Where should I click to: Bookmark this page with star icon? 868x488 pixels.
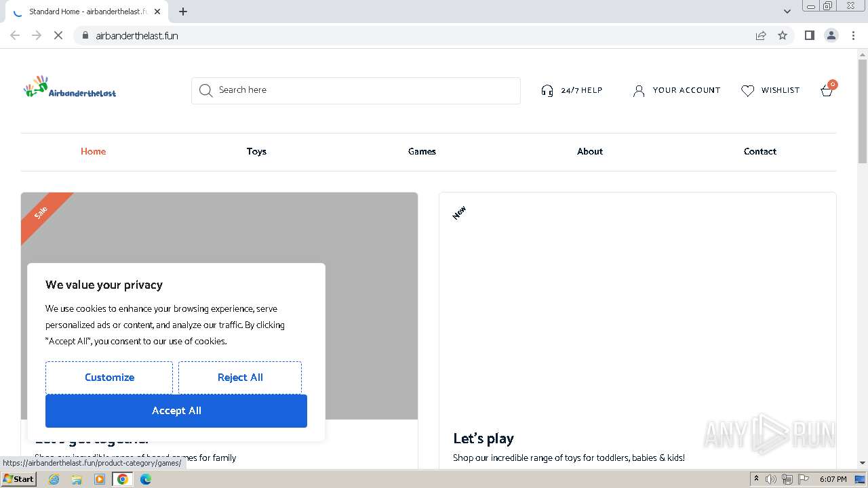tap(783, 35)
